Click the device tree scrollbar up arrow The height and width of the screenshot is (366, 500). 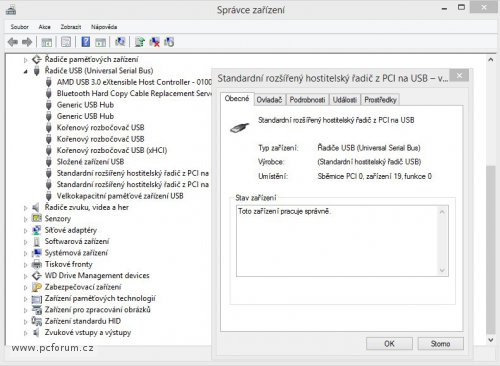491,60
